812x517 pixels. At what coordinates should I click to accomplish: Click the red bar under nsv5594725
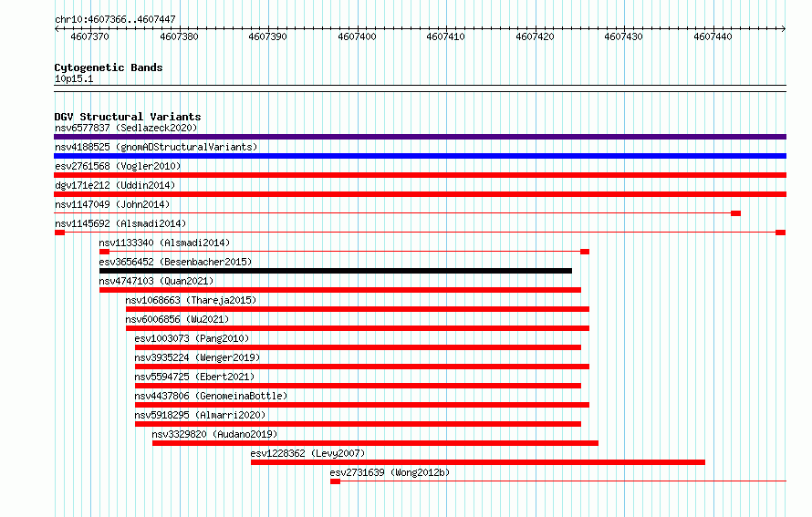[358, 386]
